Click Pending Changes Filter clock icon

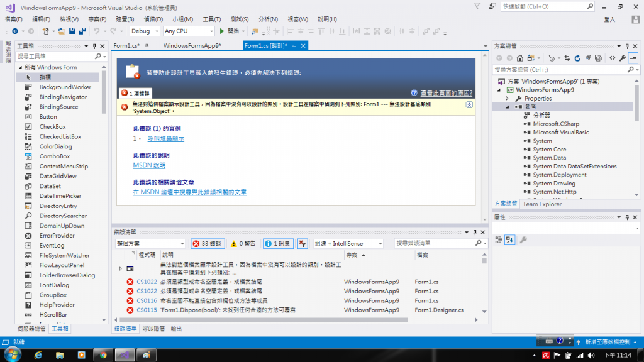click(x=552, y=58)
